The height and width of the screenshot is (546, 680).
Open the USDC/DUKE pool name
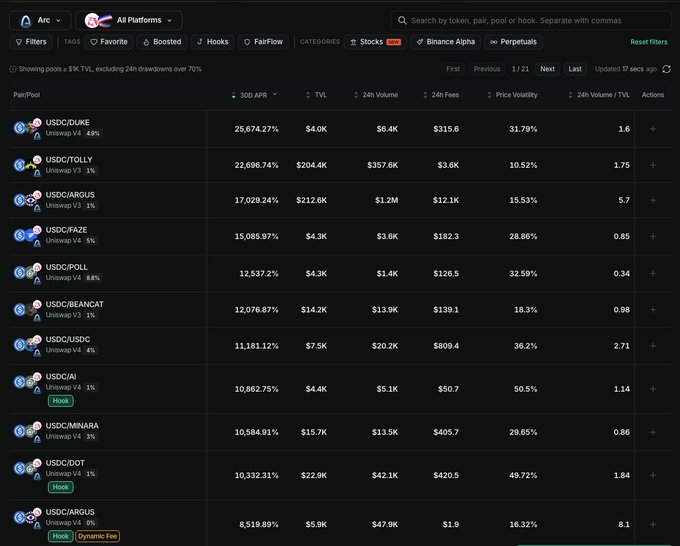click(x=68, y=123)
